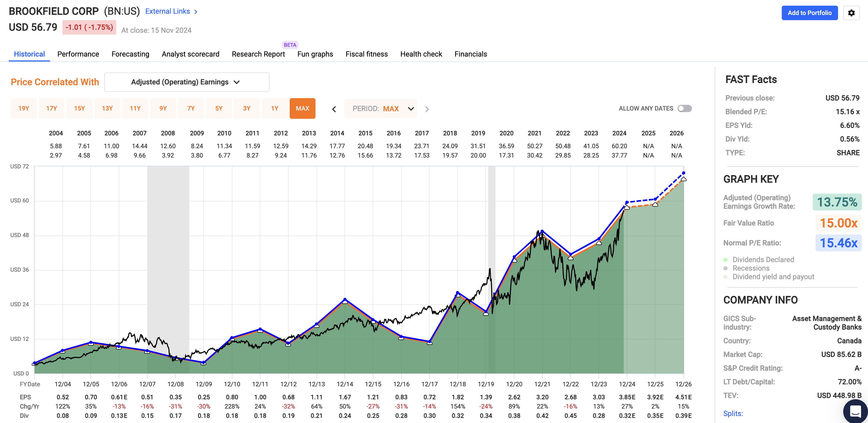The height and width of the screenshot is (423, 868).
Task: Select the MAX range button
Action: [x=302, y=108]
